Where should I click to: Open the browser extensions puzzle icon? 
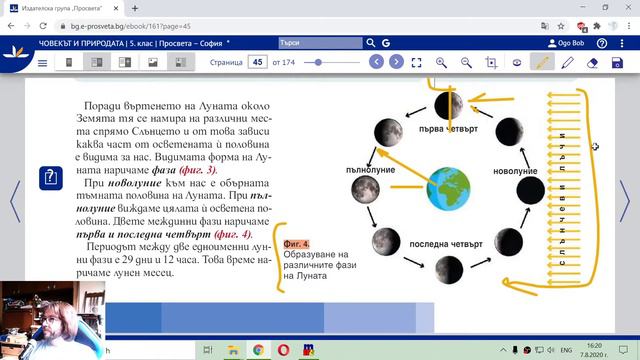click(x=597, y=26)
